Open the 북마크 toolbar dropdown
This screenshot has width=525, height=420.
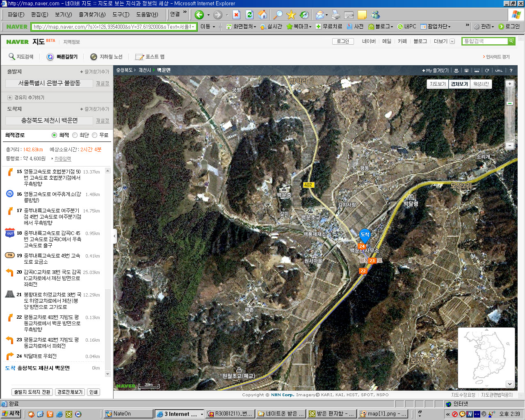pos(299,27)
